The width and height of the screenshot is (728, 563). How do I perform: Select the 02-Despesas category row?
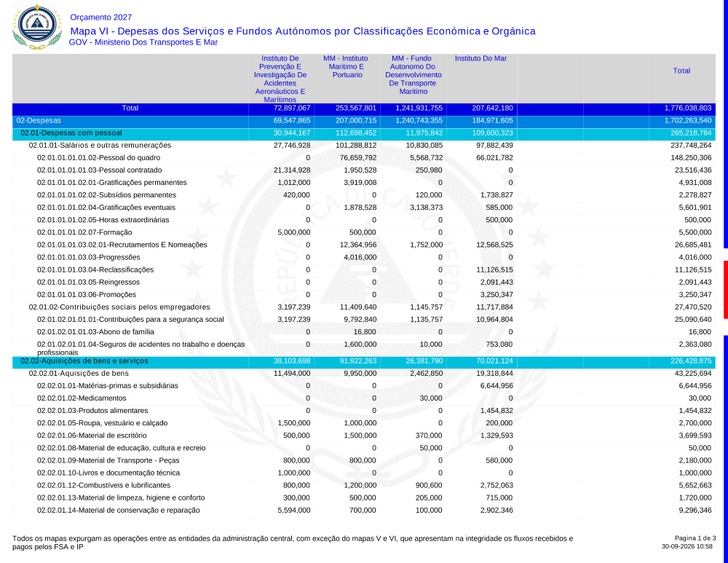[363, 121]
